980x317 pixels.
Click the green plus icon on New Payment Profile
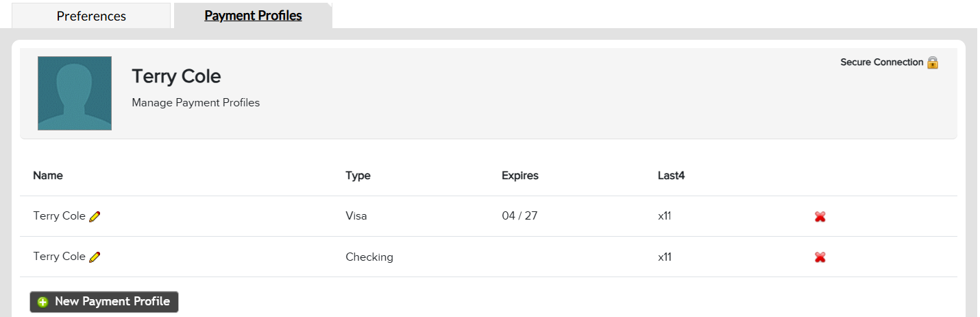(x=43, y=302)
